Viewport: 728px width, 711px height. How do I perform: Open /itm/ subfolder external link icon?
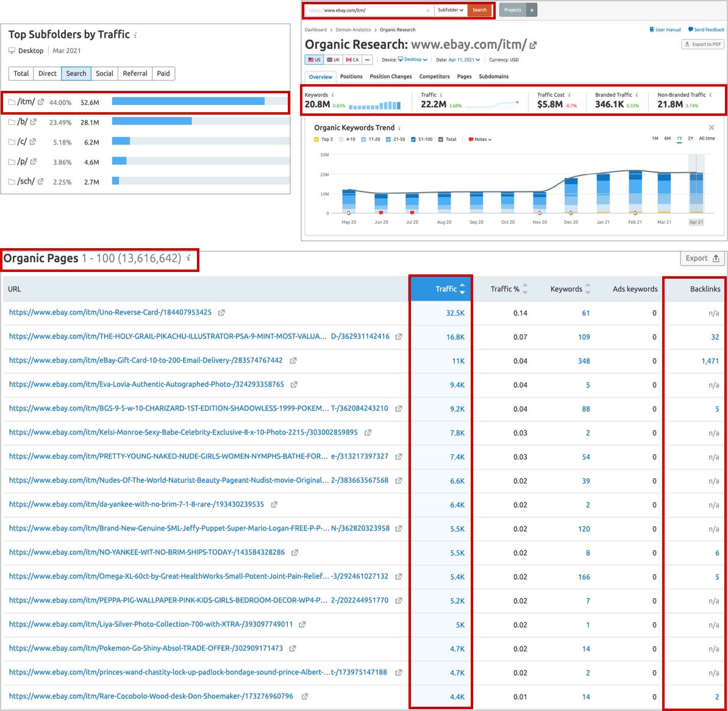(x=41, y=102)
